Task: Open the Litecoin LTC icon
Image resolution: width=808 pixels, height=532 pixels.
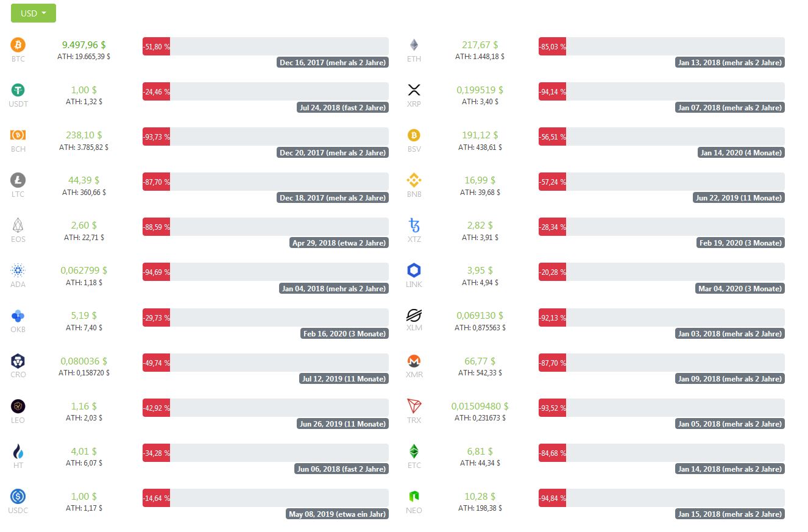Action: (x=18, y=180)
